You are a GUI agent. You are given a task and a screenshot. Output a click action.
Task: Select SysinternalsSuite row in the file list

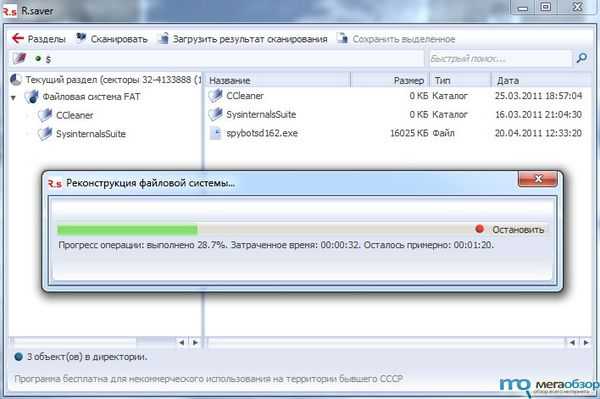[397, 114]
